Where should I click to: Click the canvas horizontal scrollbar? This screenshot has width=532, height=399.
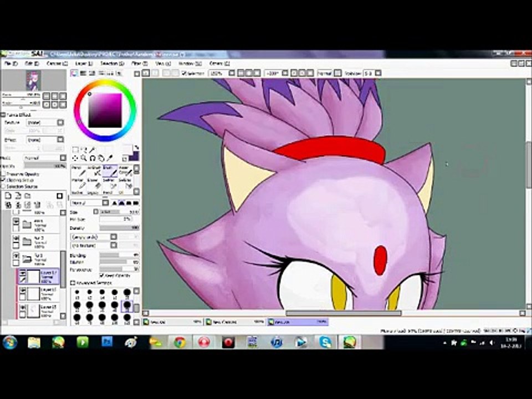tap(344, 313)
